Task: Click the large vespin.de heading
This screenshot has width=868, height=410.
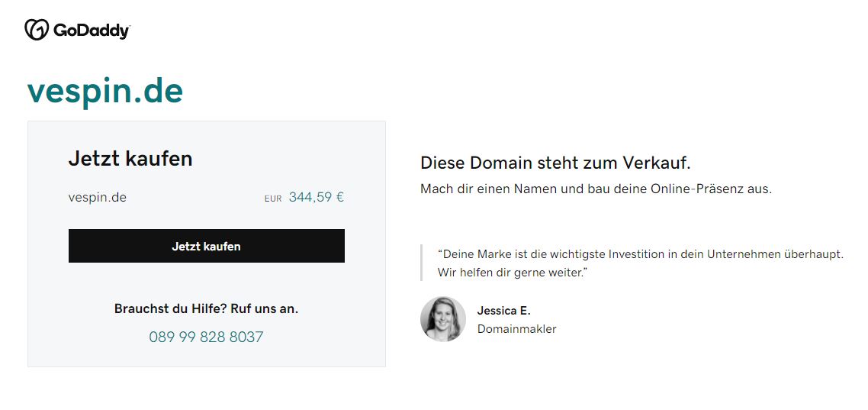Action: coord(105,92)
